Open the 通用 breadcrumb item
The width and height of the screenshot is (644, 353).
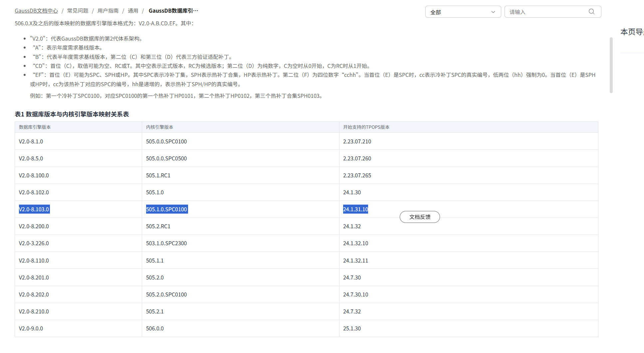(133, 11)
